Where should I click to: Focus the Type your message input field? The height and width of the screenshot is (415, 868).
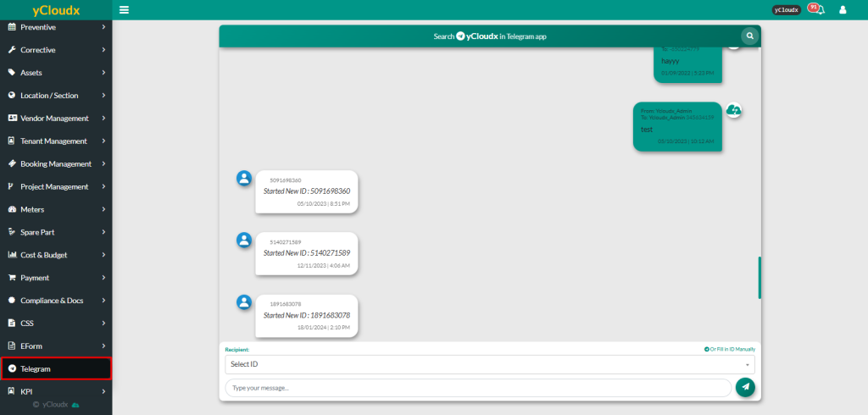(x=477, y=388)
